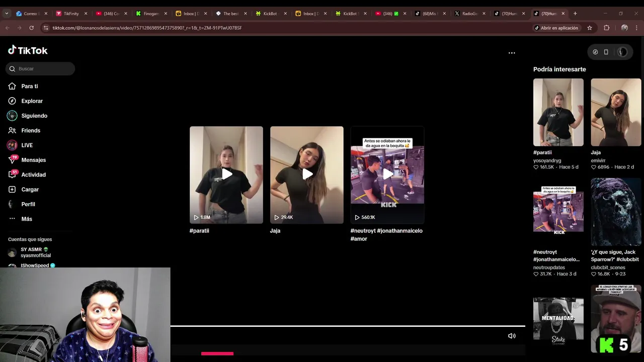Focus the Buscar search field
The image size is (644, 362).
40,69
